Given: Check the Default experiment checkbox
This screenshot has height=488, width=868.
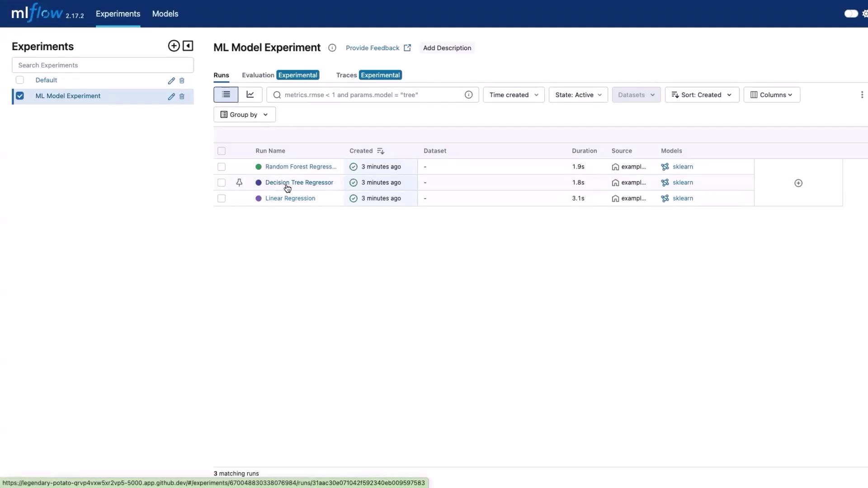Looking at the screenshot, I should (x=20, y=80).
